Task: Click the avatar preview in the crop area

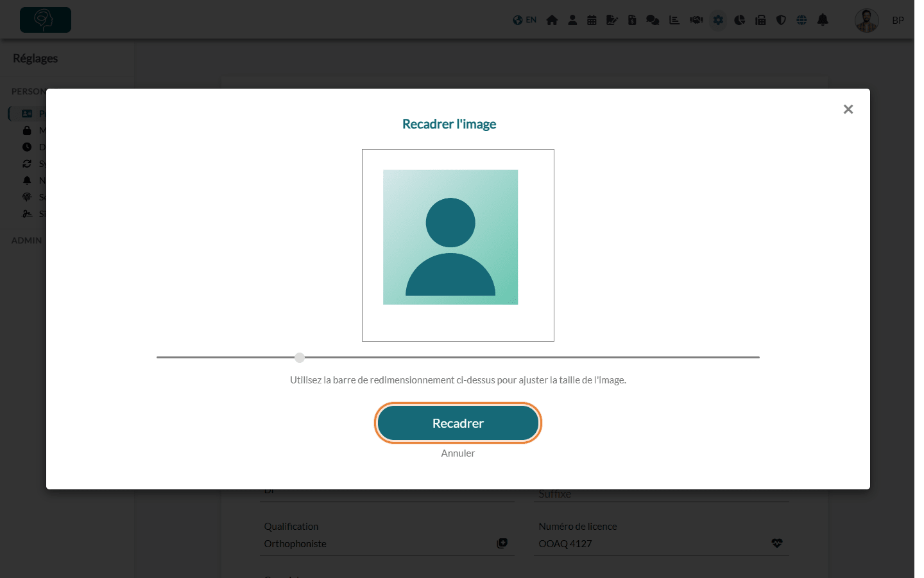Action: 450,237
